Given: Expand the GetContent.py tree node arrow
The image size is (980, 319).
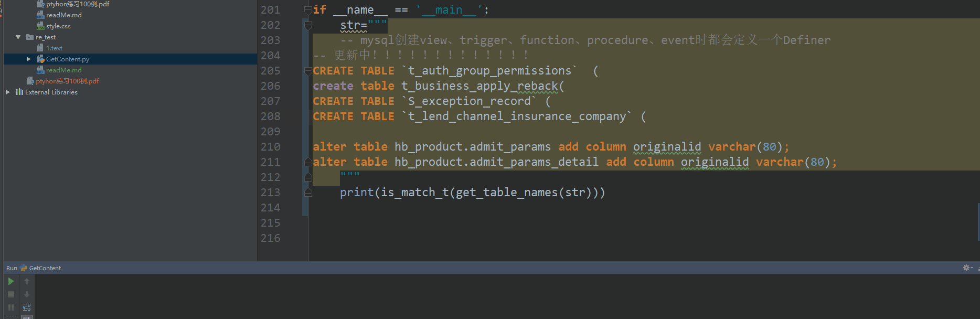Looking at the screenshot, I should pos(29,59).
